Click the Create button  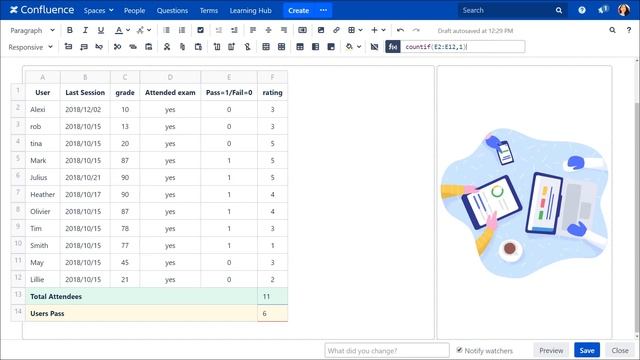click(x=298, y=11)
